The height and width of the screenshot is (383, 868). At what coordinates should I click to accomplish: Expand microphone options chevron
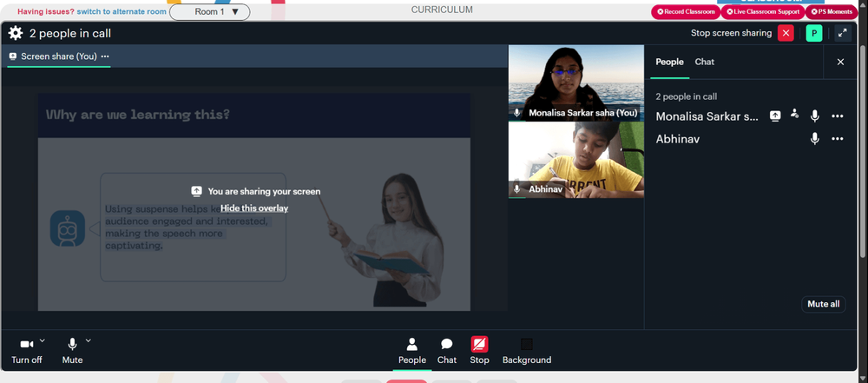pos(88,340)
